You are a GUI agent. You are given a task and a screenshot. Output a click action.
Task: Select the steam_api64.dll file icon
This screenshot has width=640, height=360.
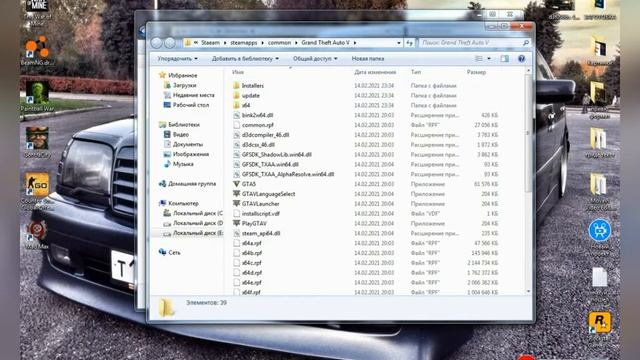pos(236,233)
